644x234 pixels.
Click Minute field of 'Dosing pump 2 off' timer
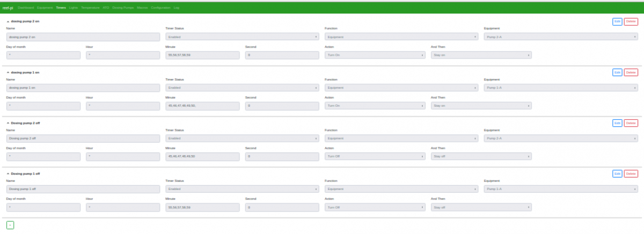(x=202, y=157)
